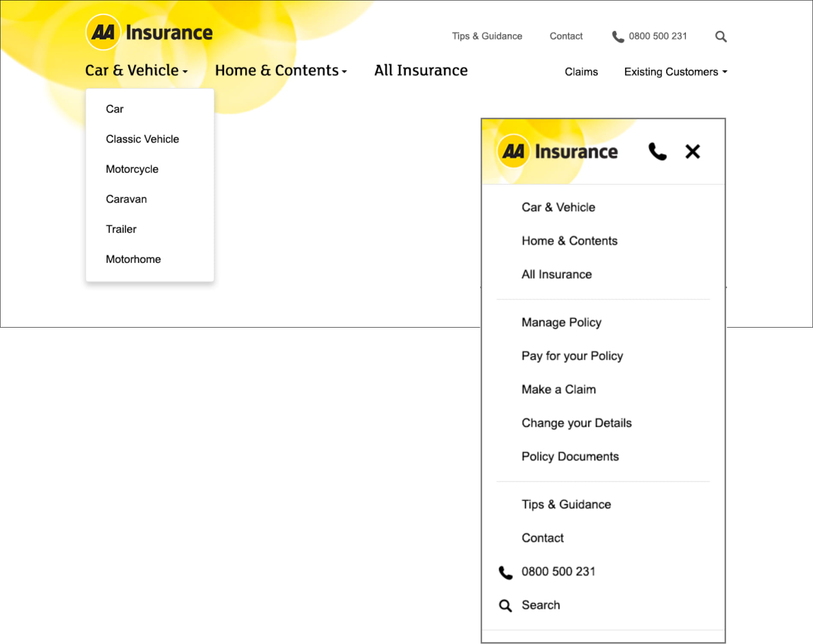The width and height of the screenshot is (813, 644).
Task: Select Car from the dropdown menu
Action: [115, 109]
